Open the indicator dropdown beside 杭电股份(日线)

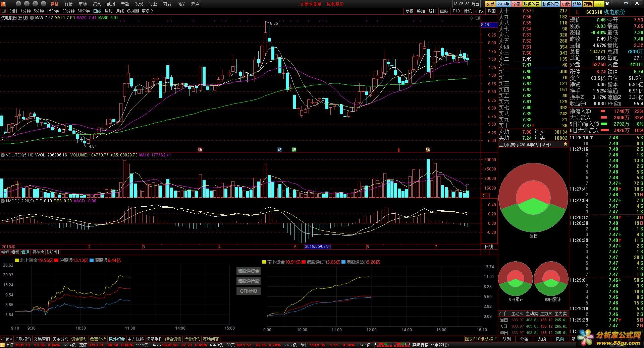point(32,18)
